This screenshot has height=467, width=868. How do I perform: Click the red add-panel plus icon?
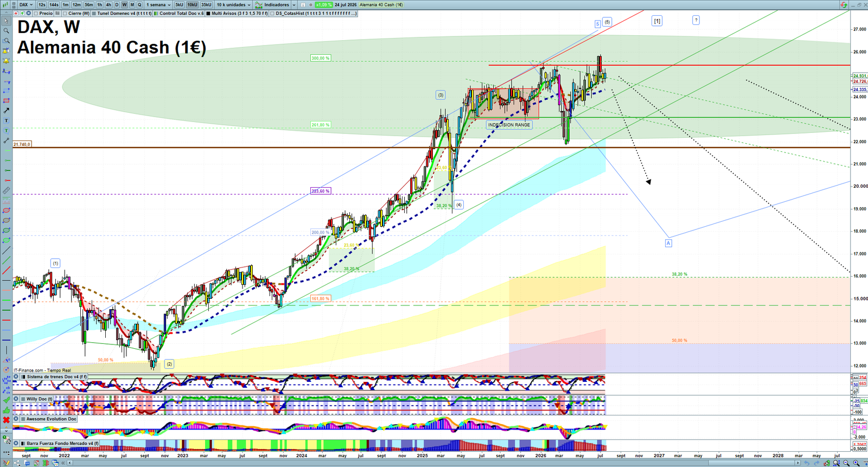pyautogui.click(x=16, y=13)
